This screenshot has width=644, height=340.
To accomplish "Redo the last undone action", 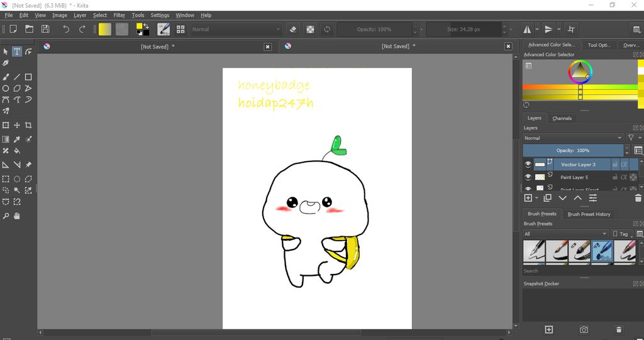I will (82, 29).
